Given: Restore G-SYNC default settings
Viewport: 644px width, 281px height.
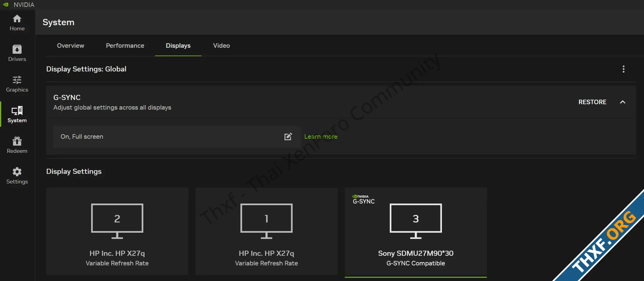Looking at the screenshot, I should 592,102.
